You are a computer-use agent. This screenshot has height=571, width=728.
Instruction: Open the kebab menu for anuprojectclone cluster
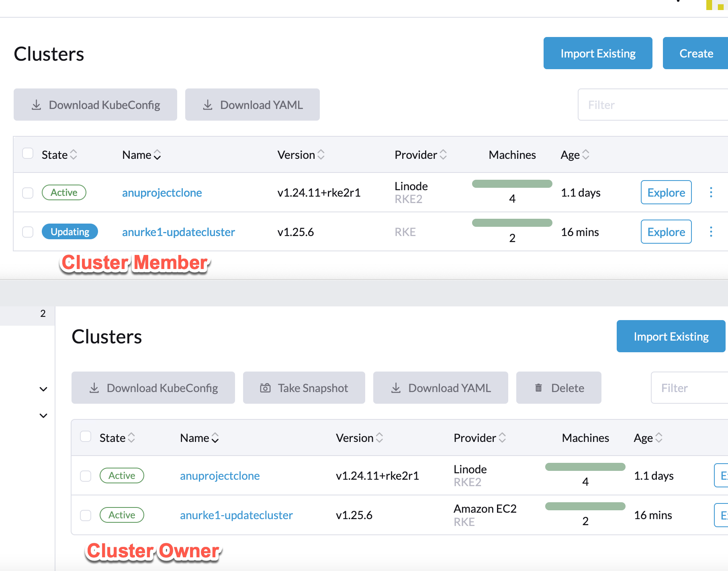tap(711, 192)
